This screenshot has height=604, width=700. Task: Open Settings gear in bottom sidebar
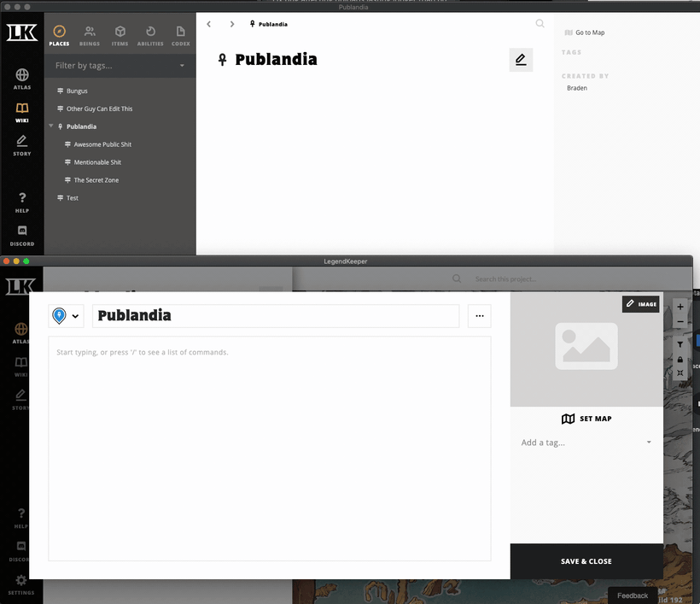click(21, 584)
